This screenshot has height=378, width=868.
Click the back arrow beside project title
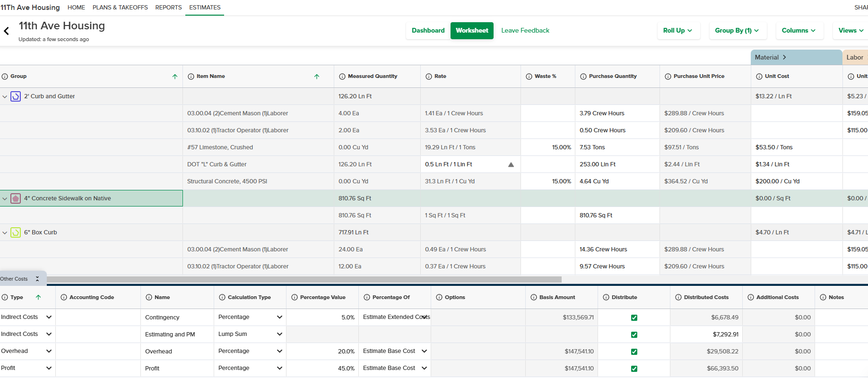click(7, 31)
